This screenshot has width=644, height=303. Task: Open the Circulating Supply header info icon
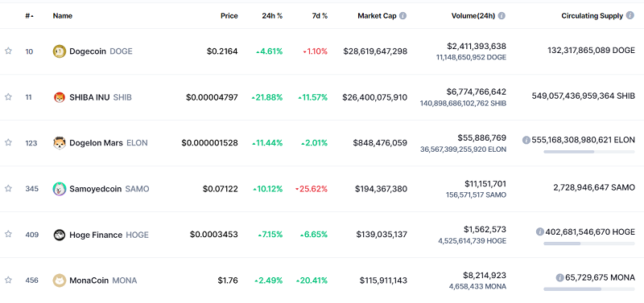(x=630, y=16)
